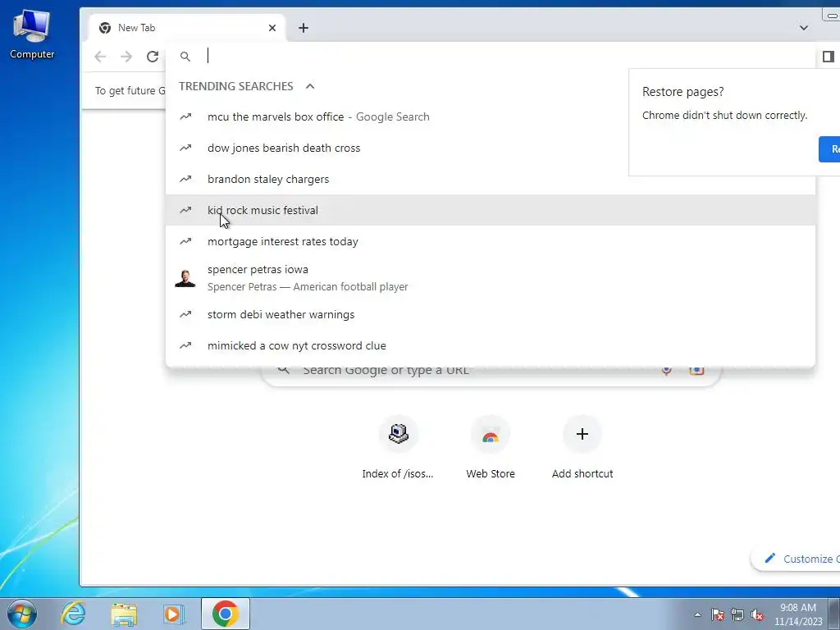Screen dimensions: 840x630
Task: Choose 'mimicked a cow nyt crossword clue'
Action: [x=491, y=345]
